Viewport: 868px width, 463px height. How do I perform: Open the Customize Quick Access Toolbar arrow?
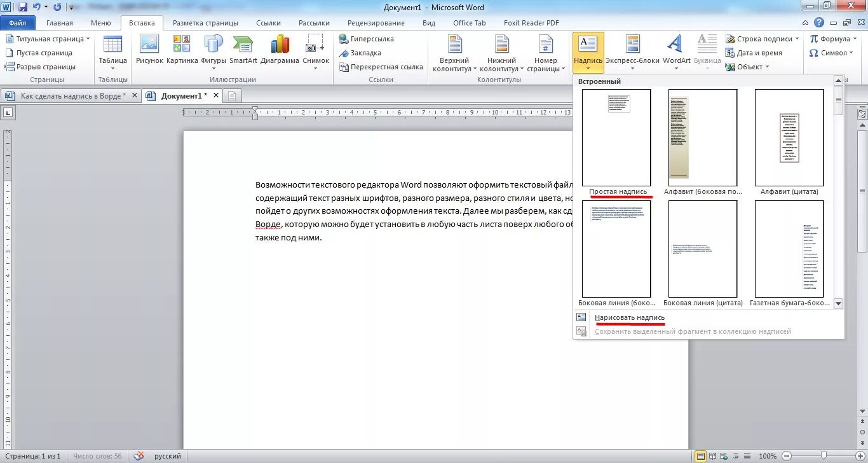tap(71, 8)
